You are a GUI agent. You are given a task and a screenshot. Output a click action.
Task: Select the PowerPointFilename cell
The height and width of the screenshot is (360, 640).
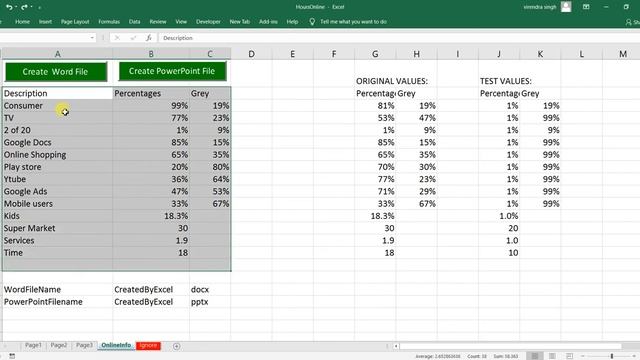pyautogui.click(x=58, y=302)
